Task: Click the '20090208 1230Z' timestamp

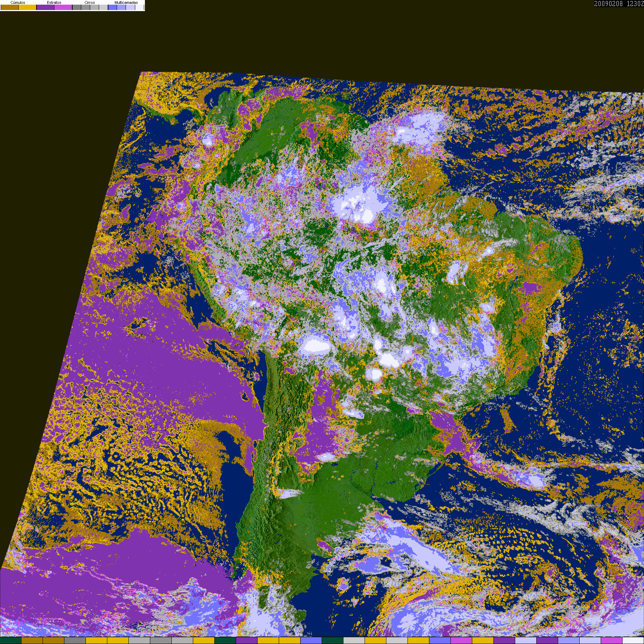Action: pyautogui.click(x=619, y=4)
